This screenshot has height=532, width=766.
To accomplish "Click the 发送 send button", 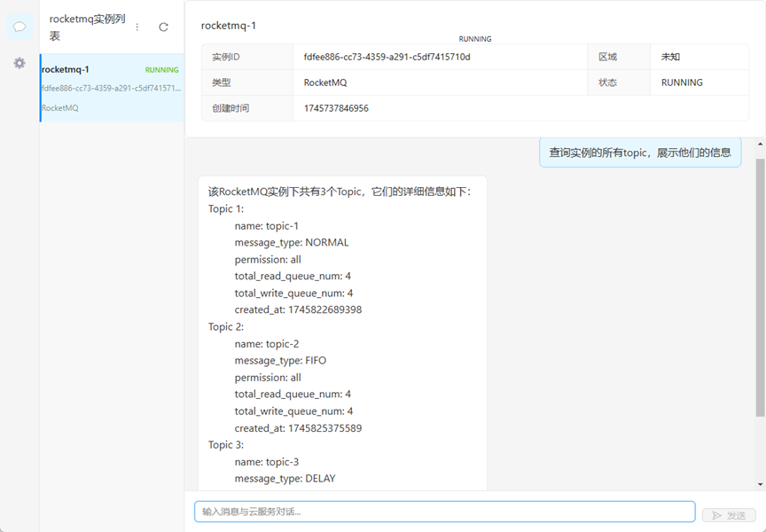I will (x=729, y=515).
